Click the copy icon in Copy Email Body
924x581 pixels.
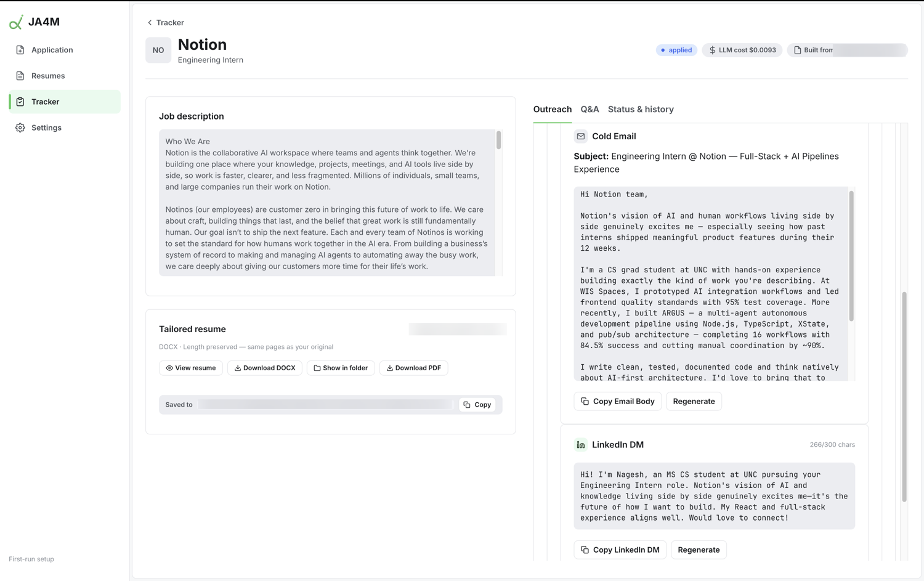(x=585, y=401)
